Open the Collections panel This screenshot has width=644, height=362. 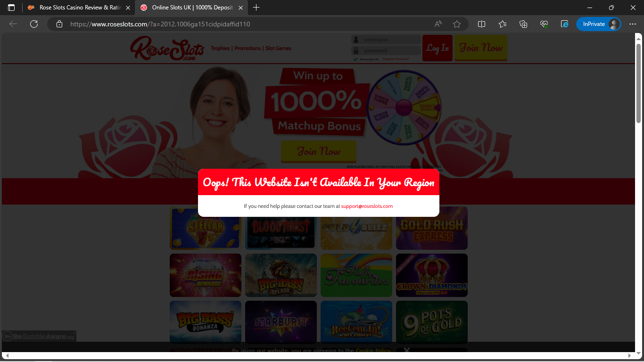pos(523,24)
